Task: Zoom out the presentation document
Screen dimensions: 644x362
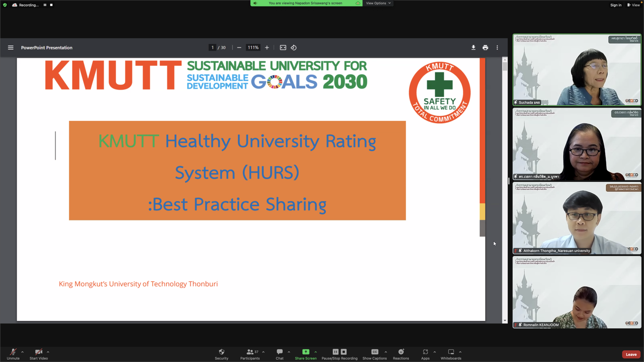Action: [239, 48]
